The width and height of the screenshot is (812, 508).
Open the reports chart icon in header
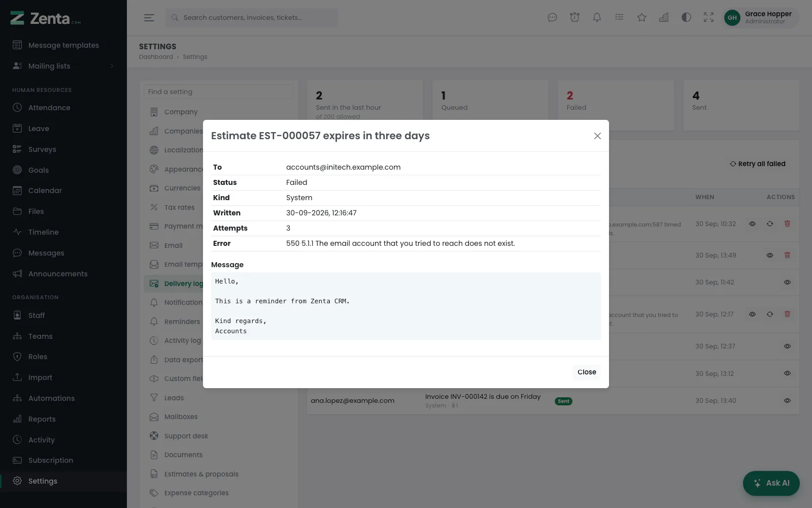click(664, 18)
